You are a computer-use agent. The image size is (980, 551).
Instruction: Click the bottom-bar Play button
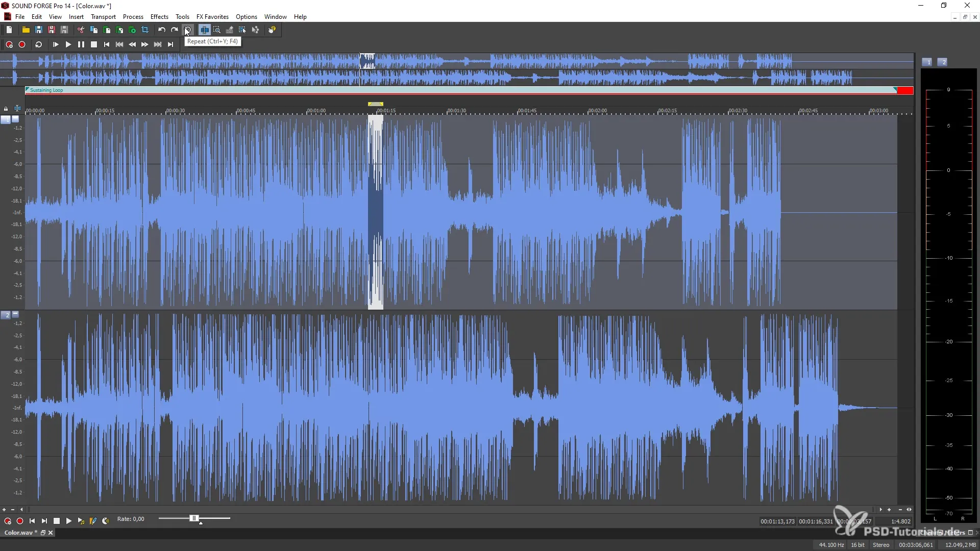point(69,521)
